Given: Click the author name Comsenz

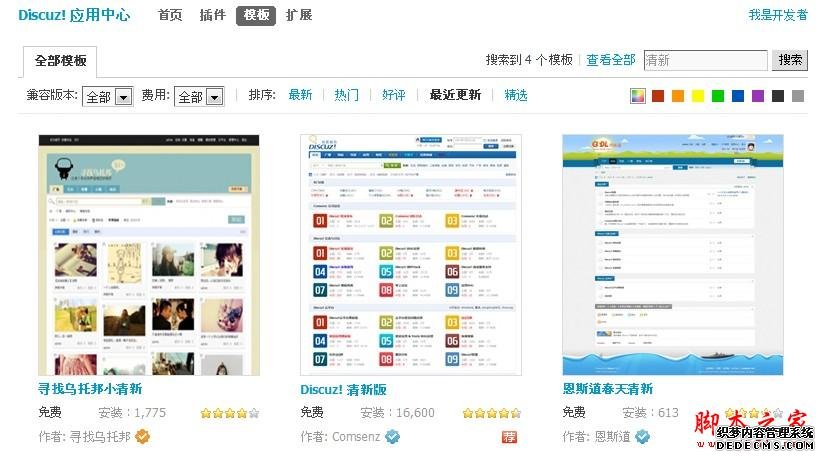Looking at the screenshot, I should pos(356,437).
